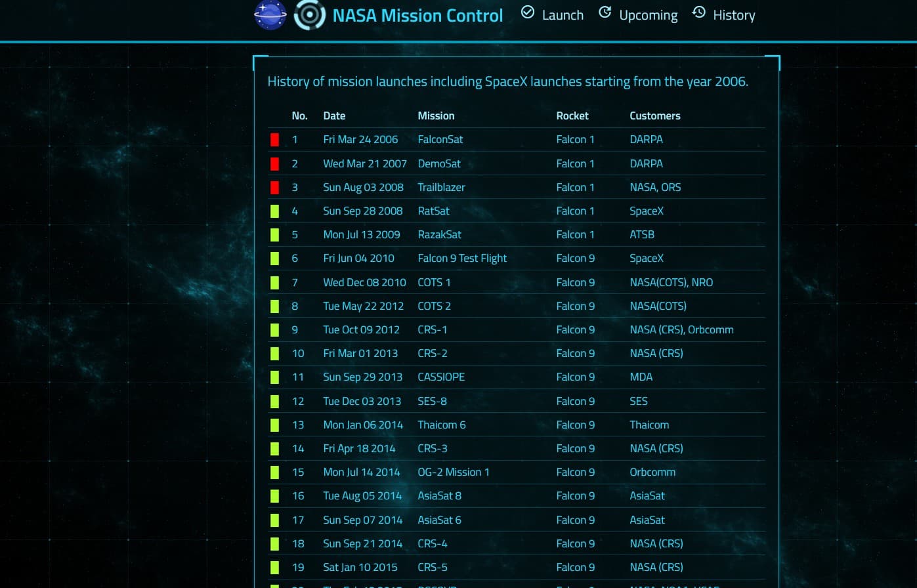This screenshot has width=917, height=588.
Task: Select the RatSat mission name
Action: [x=433, y=211]
